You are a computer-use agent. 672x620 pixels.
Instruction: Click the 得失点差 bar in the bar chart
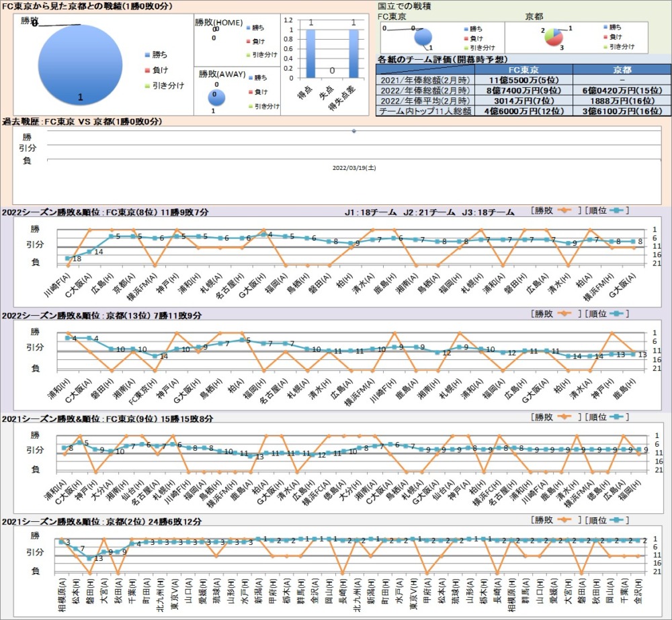click(353, 54)
